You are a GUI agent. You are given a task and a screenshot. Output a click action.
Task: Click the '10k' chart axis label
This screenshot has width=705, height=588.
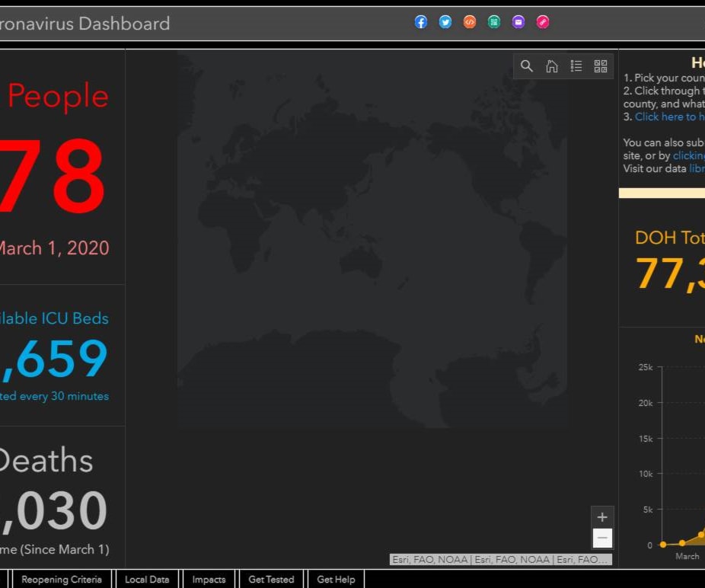click(646, 474)
